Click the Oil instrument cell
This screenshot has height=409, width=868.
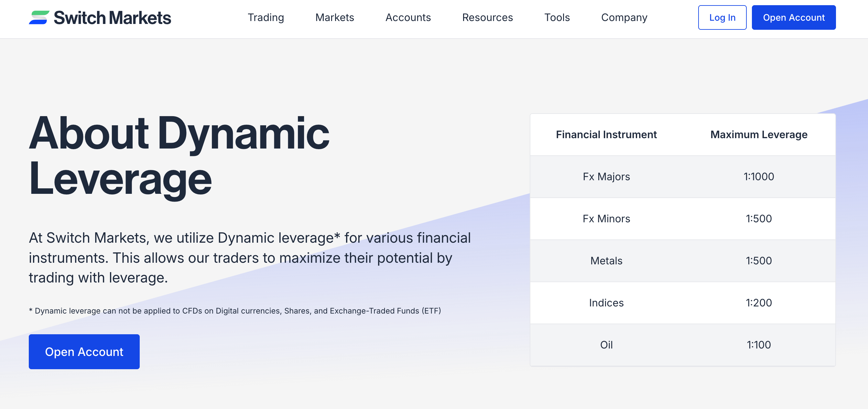[606, 345]
